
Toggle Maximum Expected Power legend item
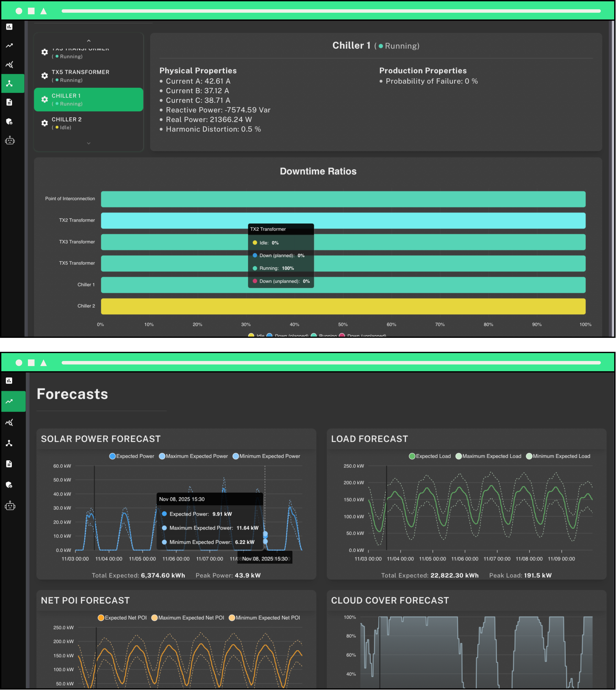coord(193,456)
